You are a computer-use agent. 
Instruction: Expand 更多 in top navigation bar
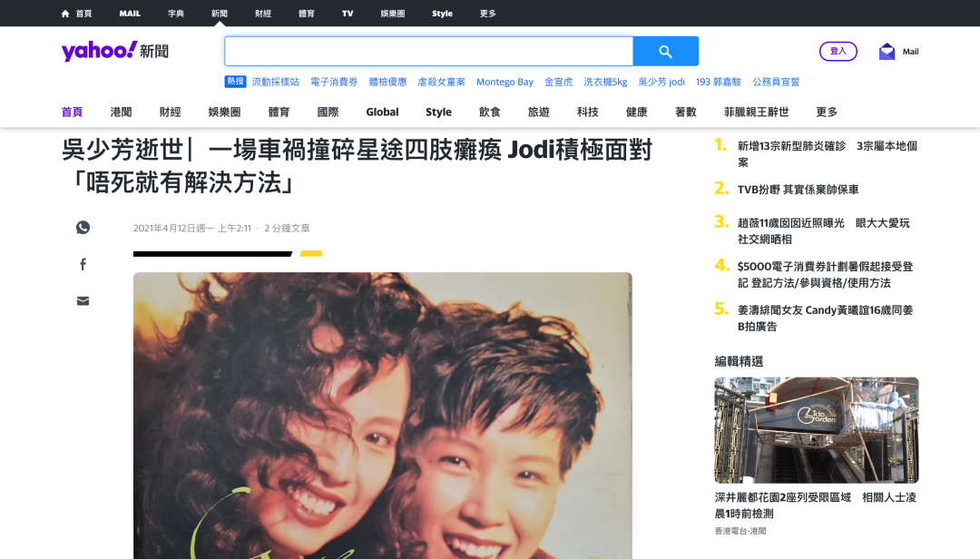point(488,14)
